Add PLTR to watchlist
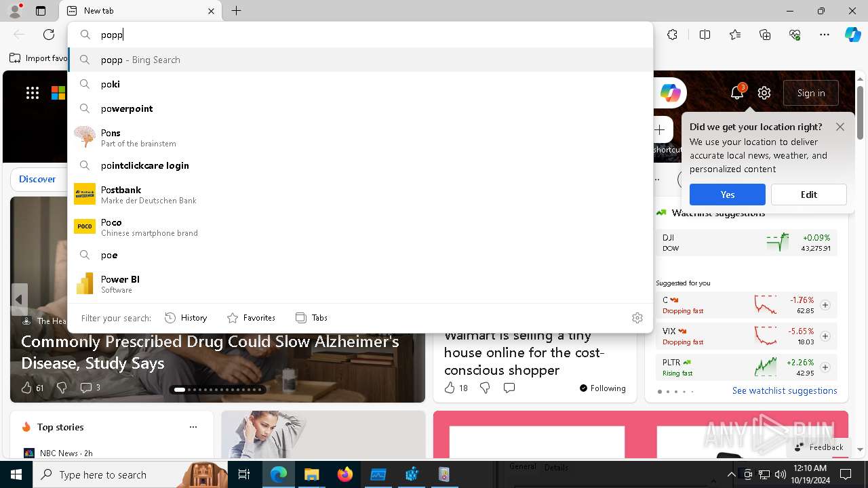The width and height of the screenshot is (868, 488). coord(825,367)
